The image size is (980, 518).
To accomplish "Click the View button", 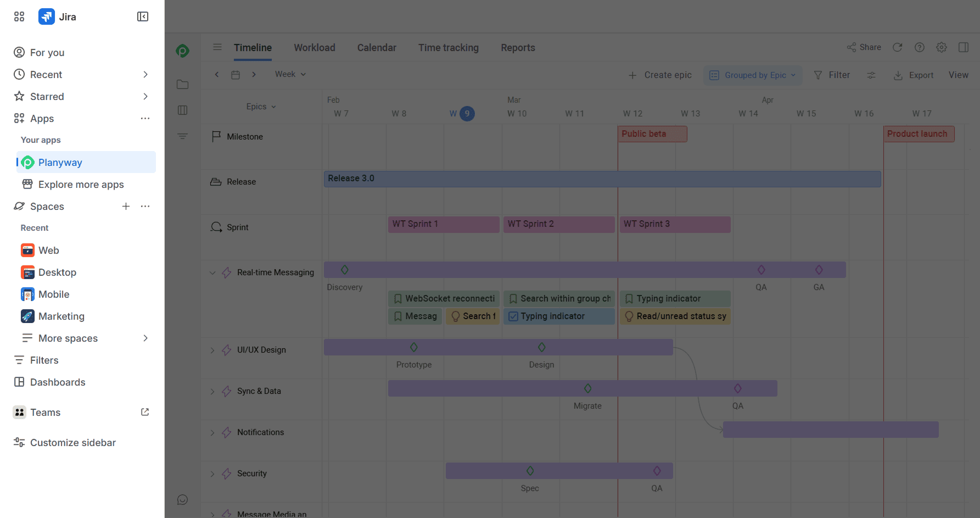I will pos(959,75).
